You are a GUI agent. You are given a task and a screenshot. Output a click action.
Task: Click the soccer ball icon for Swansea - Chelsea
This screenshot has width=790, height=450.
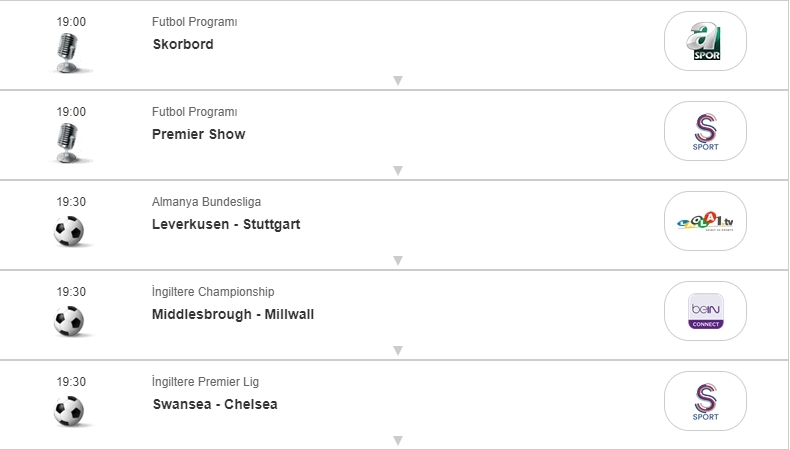(69, 411)
